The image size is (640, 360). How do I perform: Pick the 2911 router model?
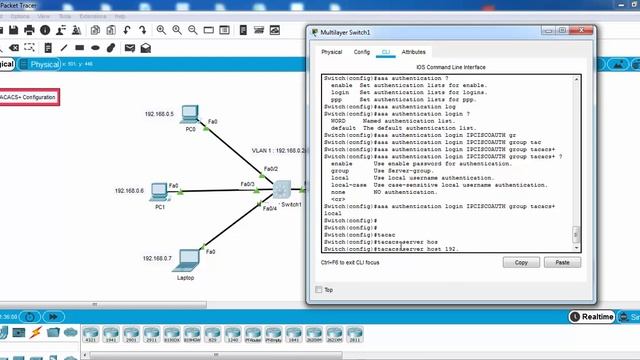[151, 334]
